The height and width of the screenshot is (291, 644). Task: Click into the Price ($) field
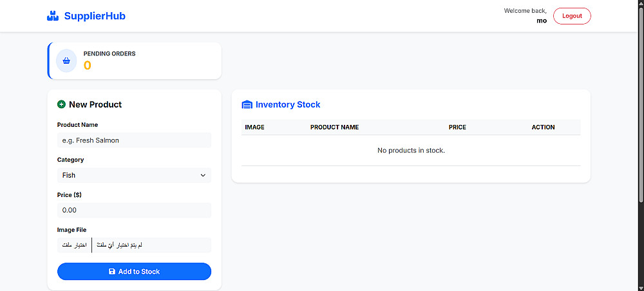pos(134,210)
